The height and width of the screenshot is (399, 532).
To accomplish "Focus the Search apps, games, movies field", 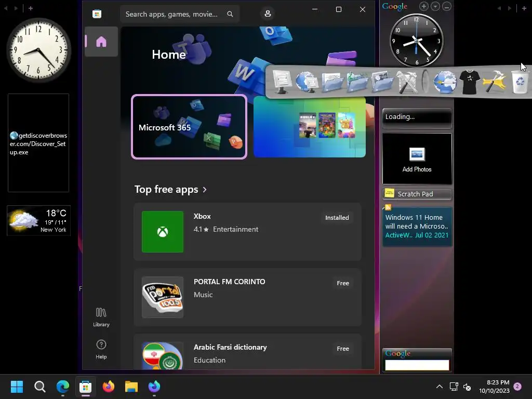I will point(180,14).
